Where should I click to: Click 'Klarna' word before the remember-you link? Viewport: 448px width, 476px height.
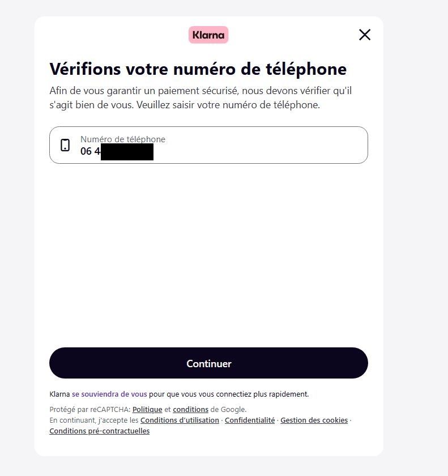point(60,394)
